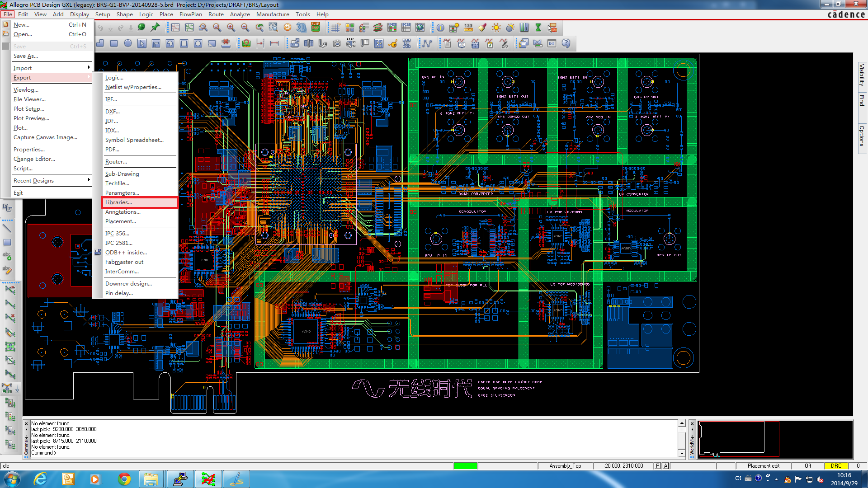The height and width of the screenshot is (488, 868).
Task: Open the DFA spreadsheet icon
Action: tap(406, 28)
